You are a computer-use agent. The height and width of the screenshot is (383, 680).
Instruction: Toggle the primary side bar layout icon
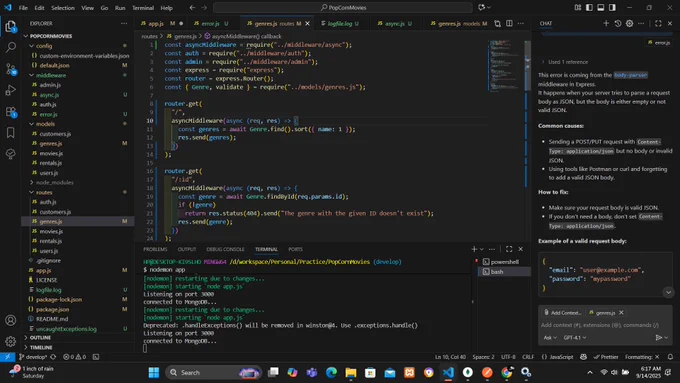(x=589, y=7)
